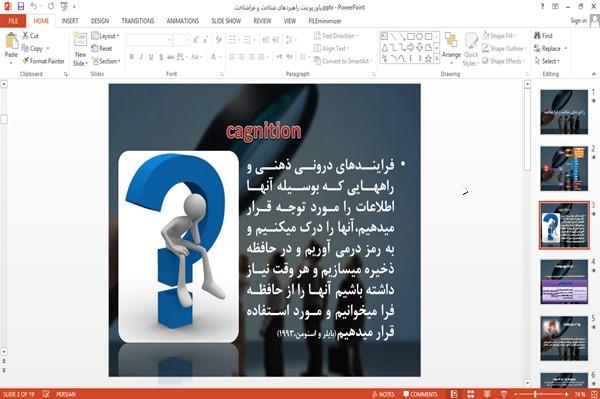
Task: Toggle the Comments pane
Action: (420, 394)
